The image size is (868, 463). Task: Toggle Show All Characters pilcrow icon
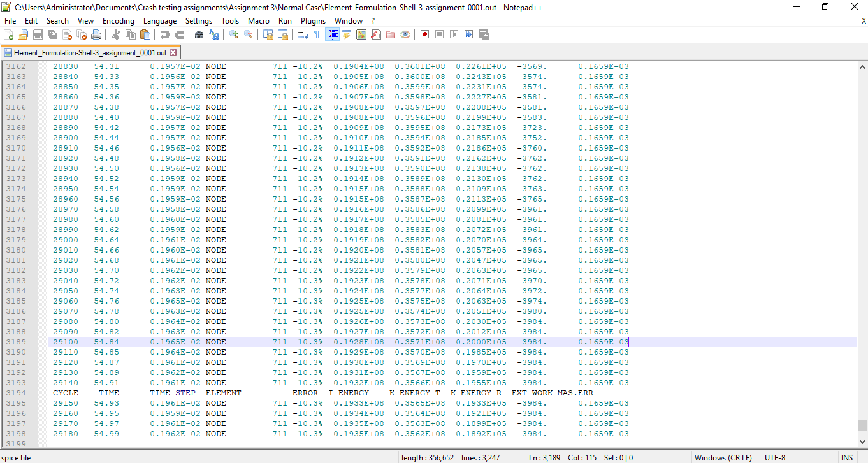click(317, 34)
